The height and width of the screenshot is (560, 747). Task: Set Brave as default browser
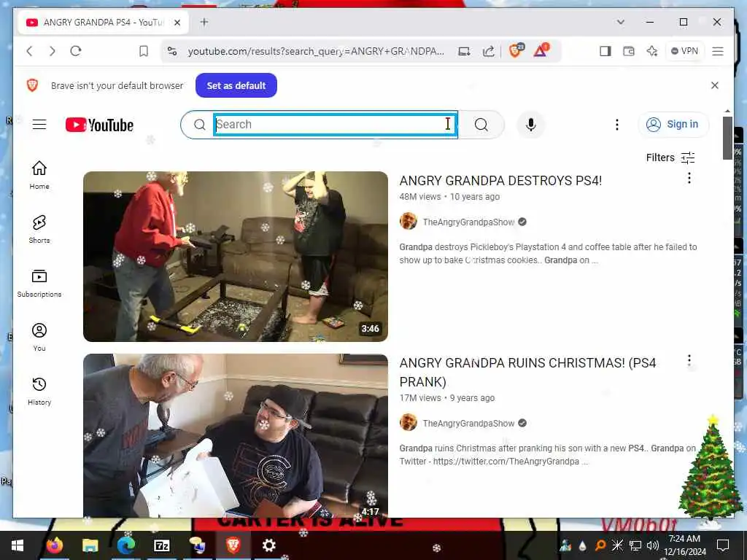point(236,85)
